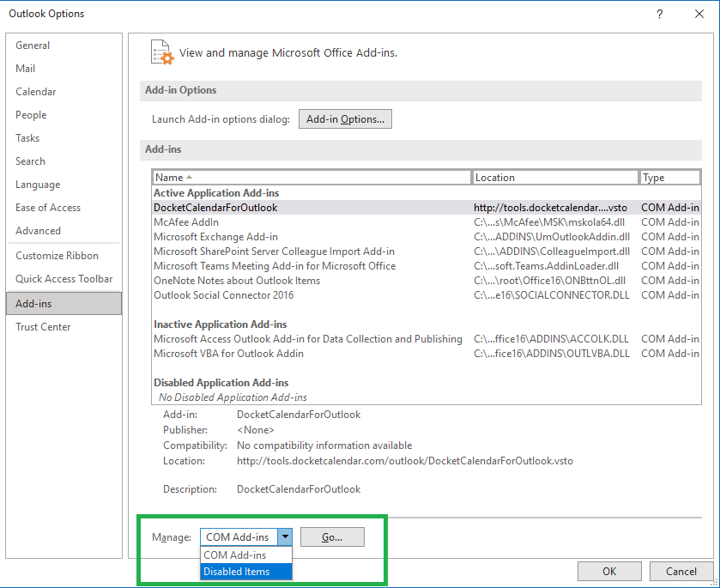Click the ACCOLK.DLL location cell
720x588 pixels.
click(551, 339)
